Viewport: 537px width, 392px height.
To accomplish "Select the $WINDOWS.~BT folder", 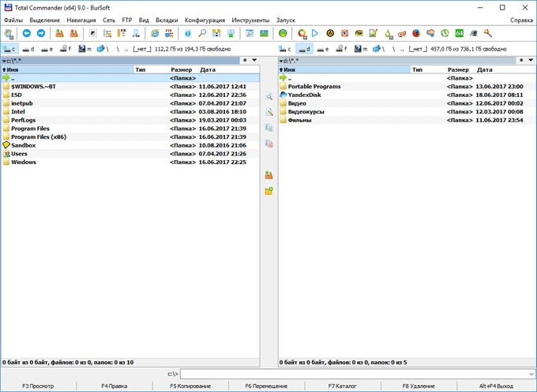I will pyautogui.click(x=130, y=87).
